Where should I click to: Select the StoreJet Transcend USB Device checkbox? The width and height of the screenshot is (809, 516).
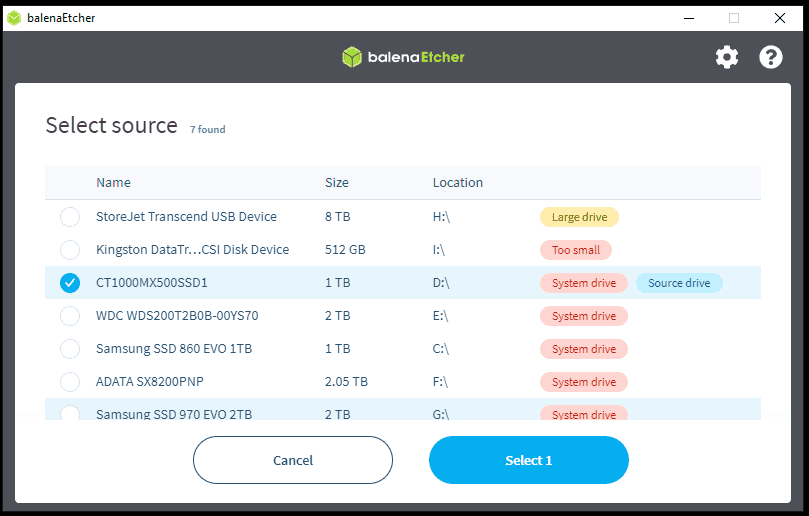[70, 217]
